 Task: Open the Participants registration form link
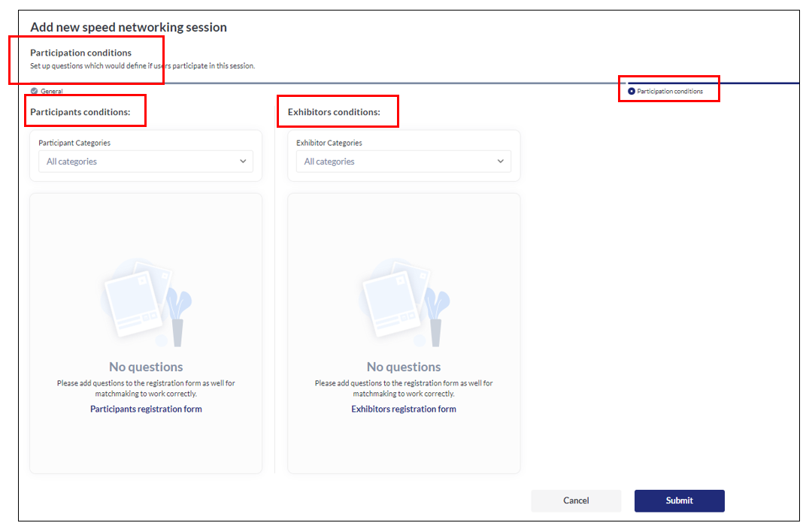[146, 410]
